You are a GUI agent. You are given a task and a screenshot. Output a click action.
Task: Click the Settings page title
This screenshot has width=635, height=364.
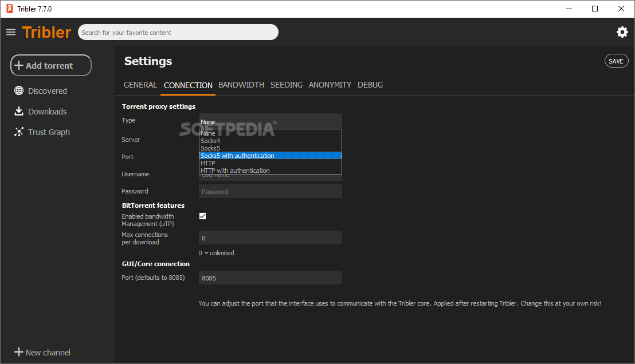point(148,61)
